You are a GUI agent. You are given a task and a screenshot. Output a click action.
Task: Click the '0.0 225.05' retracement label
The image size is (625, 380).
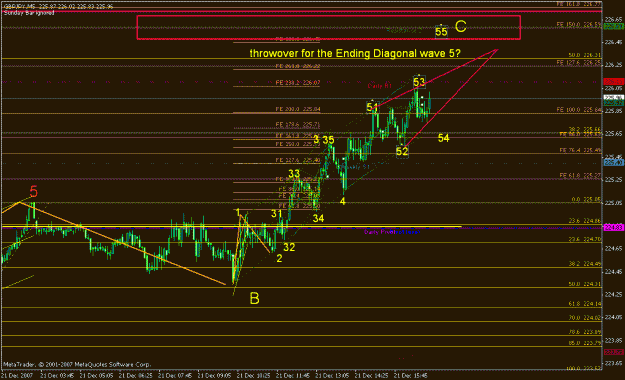pos(586,199)
